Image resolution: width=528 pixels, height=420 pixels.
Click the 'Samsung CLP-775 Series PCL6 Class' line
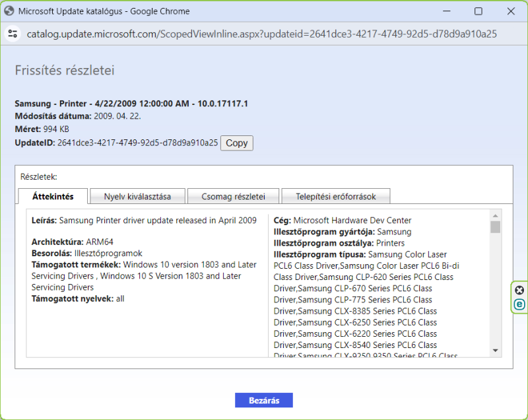(353, 300)
